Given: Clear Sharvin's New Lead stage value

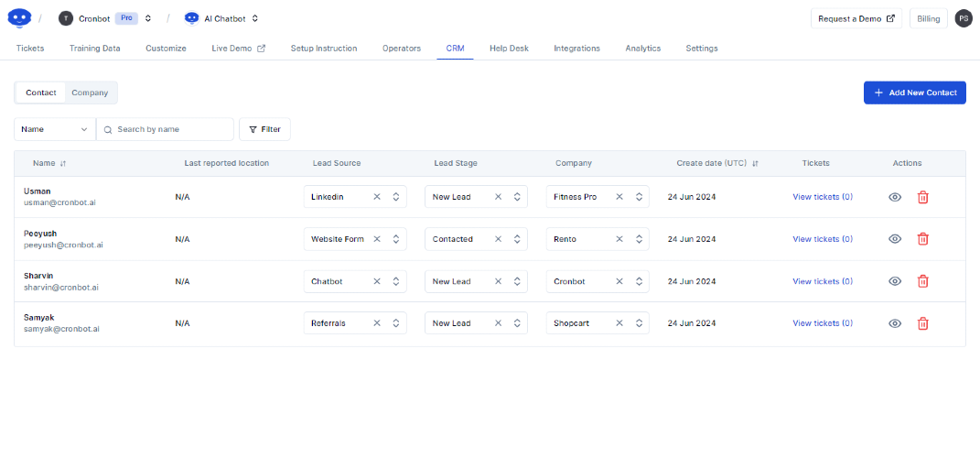Looking at the screenshot, I should pyautogui.click(x=498, y=281).
